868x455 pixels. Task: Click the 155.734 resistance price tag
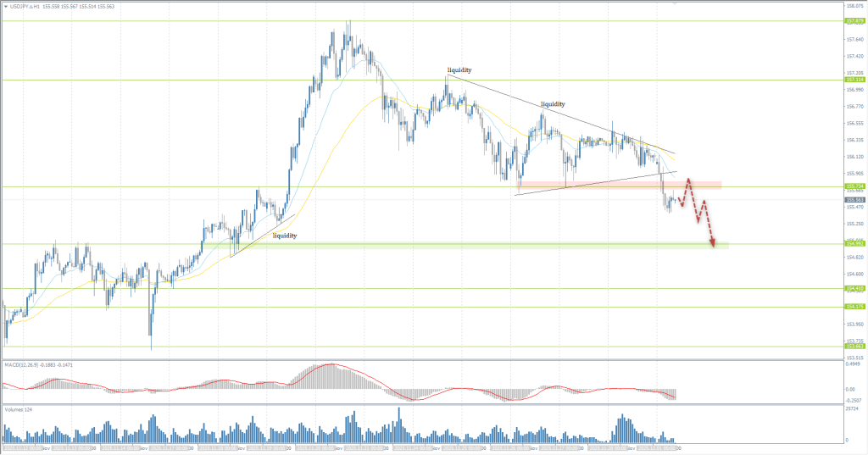point(853,186)
